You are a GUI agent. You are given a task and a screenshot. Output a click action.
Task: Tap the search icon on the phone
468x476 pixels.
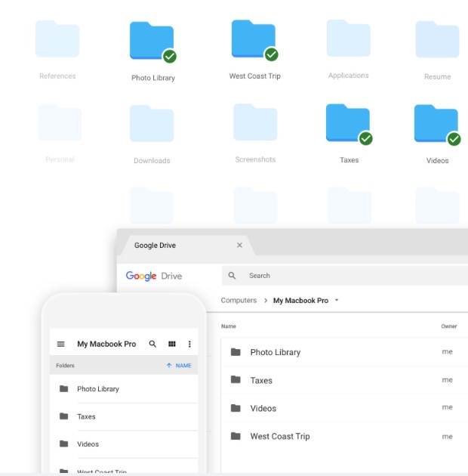pos(152,344)
